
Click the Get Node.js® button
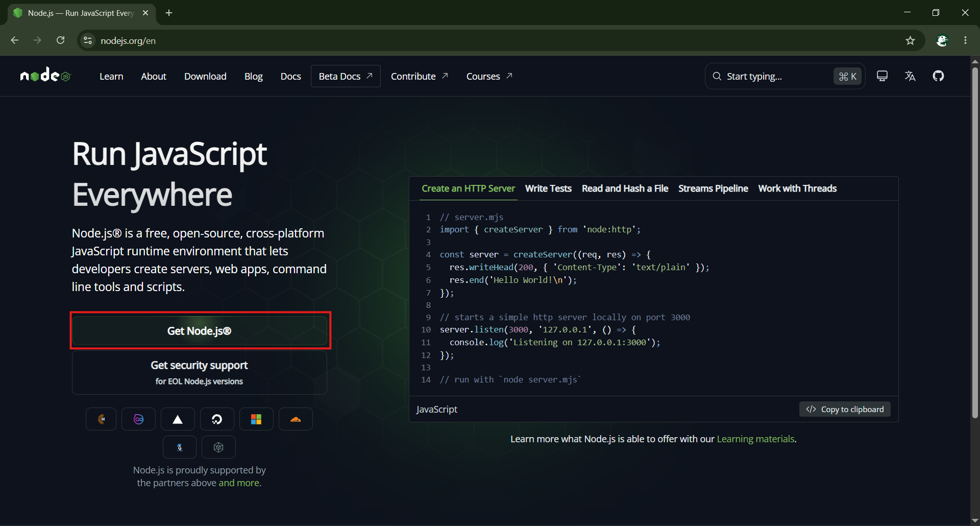pos(200,331)
